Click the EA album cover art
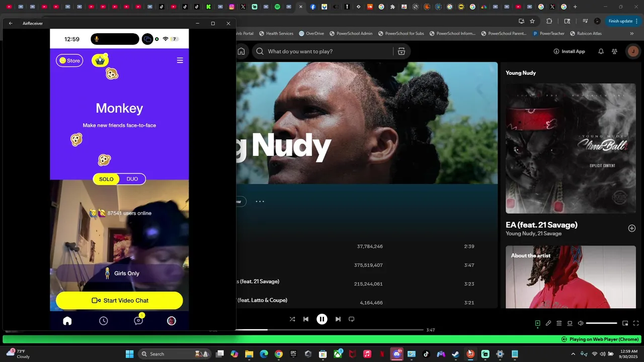Screen dimensions: 644x362 pyautogui.click(x=571, y=148)
